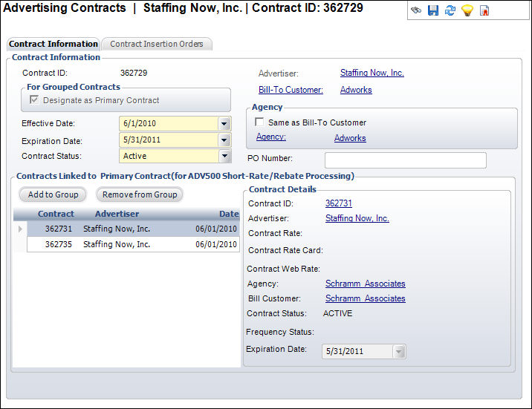532x409 pixels.
Task: Click the light bulb help icon
Action: point(467,10)
